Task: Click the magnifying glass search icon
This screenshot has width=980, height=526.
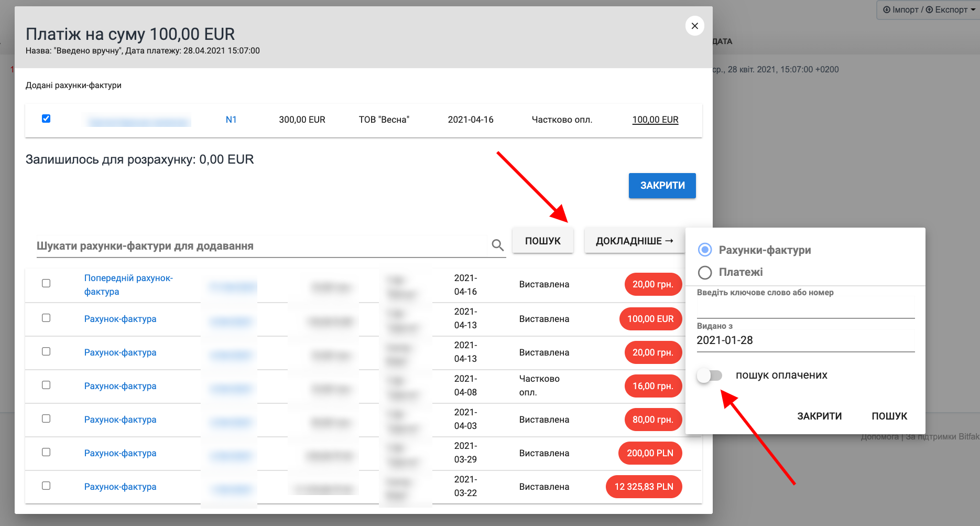Action: point(497,245)
